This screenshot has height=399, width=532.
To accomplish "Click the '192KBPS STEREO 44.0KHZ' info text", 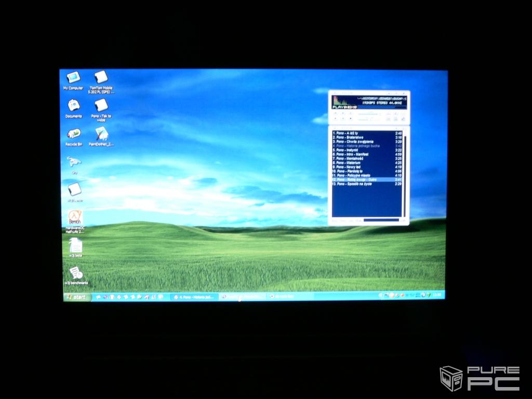I will click(x=383, y=102).
